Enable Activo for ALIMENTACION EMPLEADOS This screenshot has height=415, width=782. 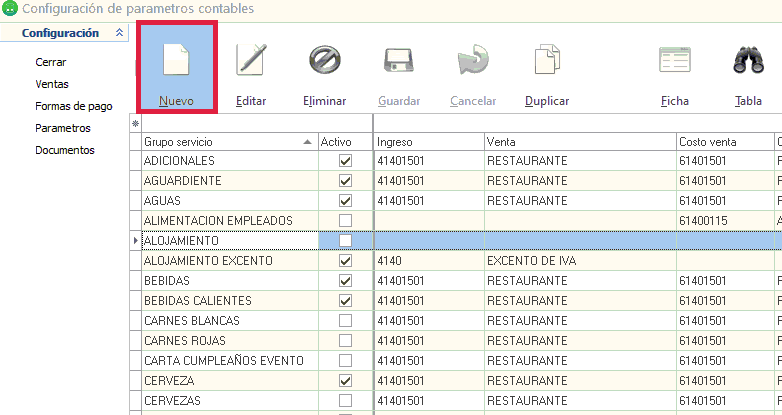click(346, 221)
